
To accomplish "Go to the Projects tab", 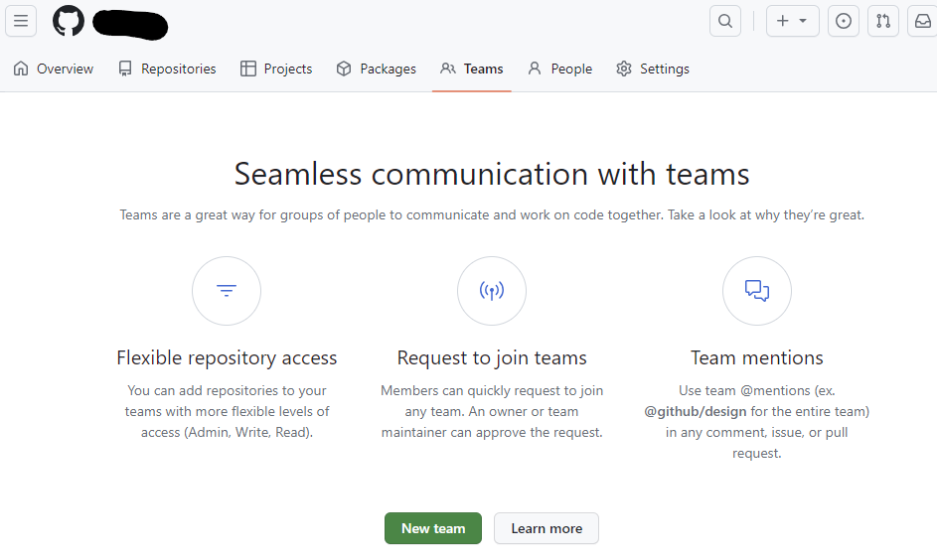I will pos(276,69).
